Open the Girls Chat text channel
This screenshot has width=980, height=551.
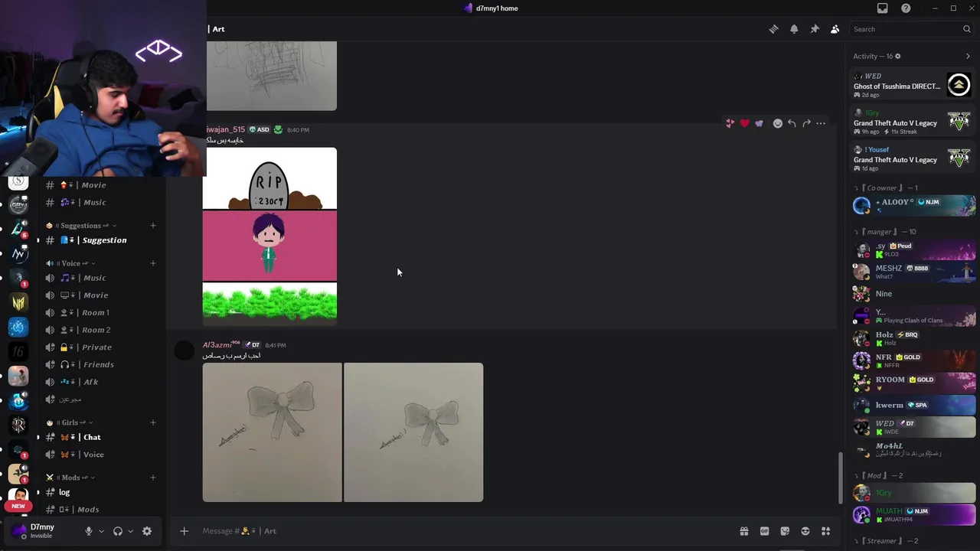point(100,437)
